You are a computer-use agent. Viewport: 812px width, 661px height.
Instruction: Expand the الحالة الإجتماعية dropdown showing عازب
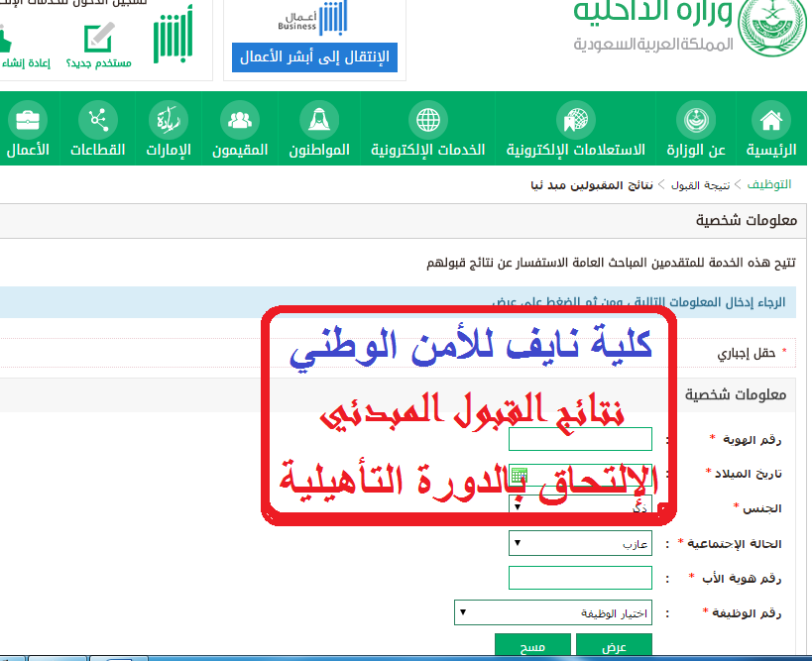580,543
